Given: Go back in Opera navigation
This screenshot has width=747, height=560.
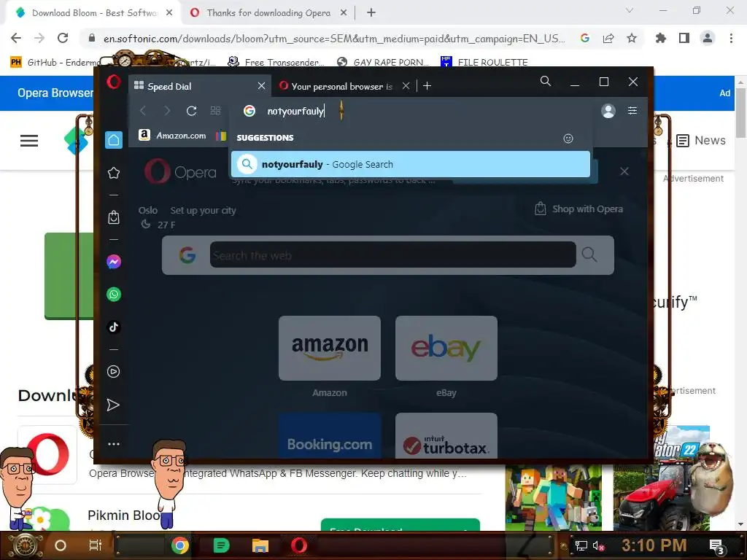Looking at the screenshot, I should pos(143,111).
